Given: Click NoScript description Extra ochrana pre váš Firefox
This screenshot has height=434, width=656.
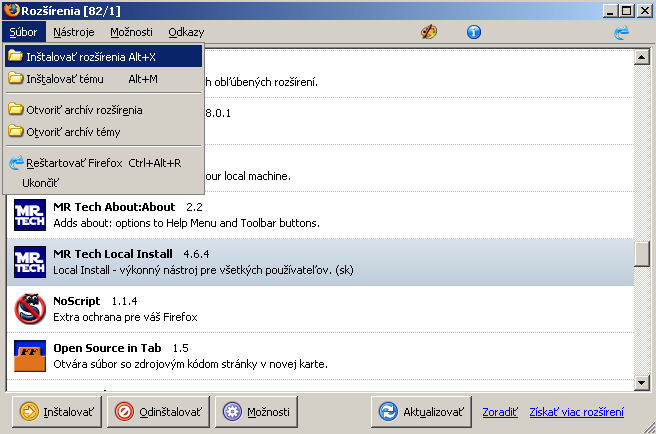Looking at the screenshot, I should [125, 317].
